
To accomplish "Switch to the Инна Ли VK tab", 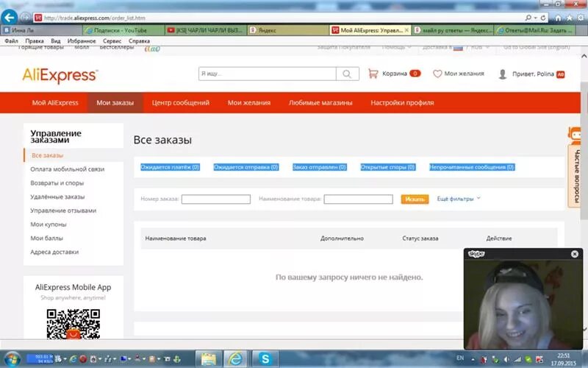I will pos(41,30).
